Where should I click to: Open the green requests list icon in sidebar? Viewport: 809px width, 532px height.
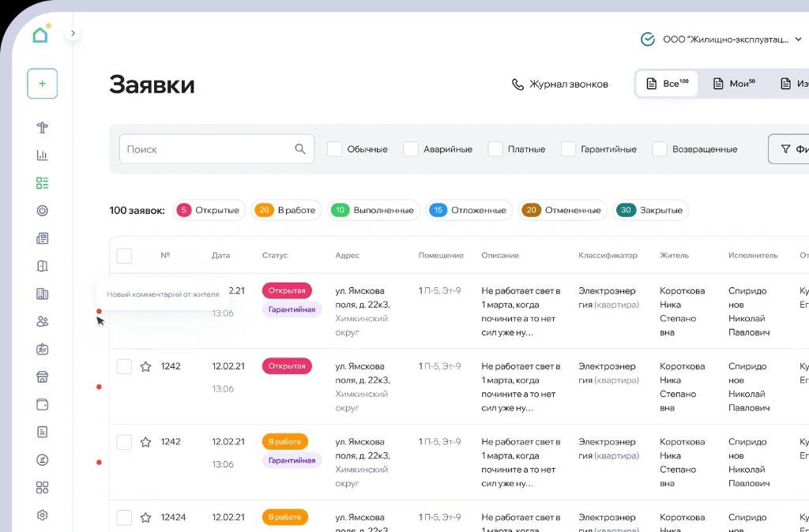pos(42,182)
